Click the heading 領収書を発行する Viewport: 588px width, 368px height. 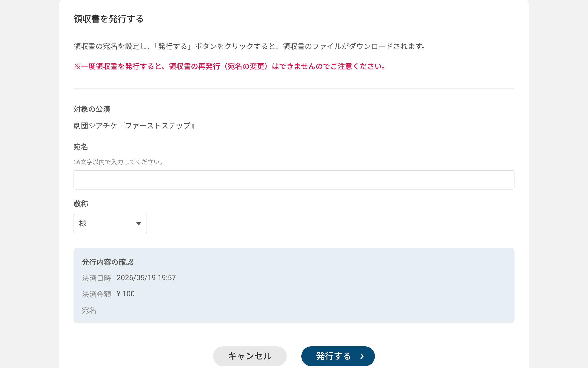click(x=109, y=19)
